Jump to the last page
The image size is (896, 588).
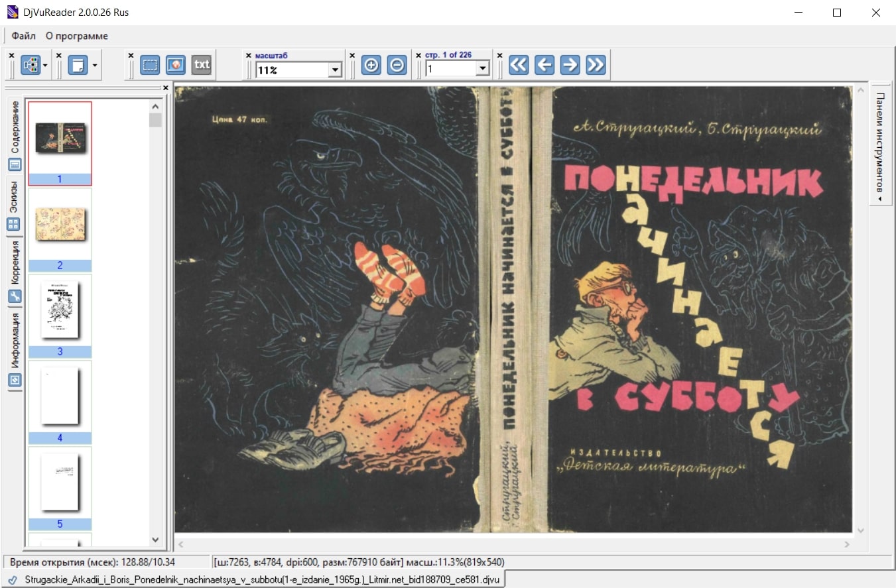coord(596,65)
